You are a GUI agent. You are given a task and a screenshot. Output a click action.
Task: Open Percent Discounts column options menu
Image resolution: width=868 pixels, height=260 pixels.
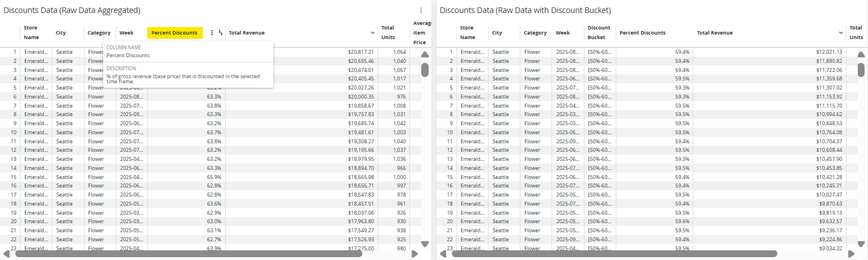(x=212, y=33)
